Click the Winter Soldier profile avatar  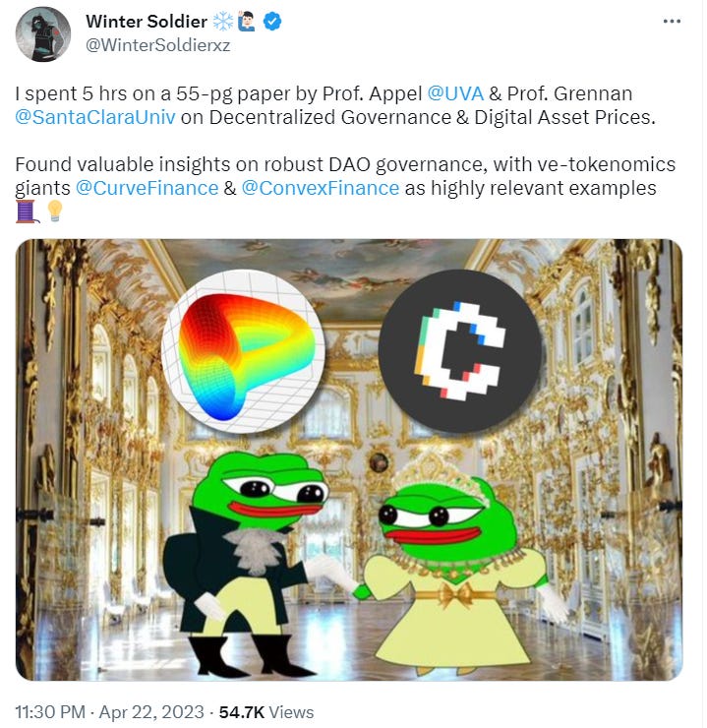pos(43,33)
